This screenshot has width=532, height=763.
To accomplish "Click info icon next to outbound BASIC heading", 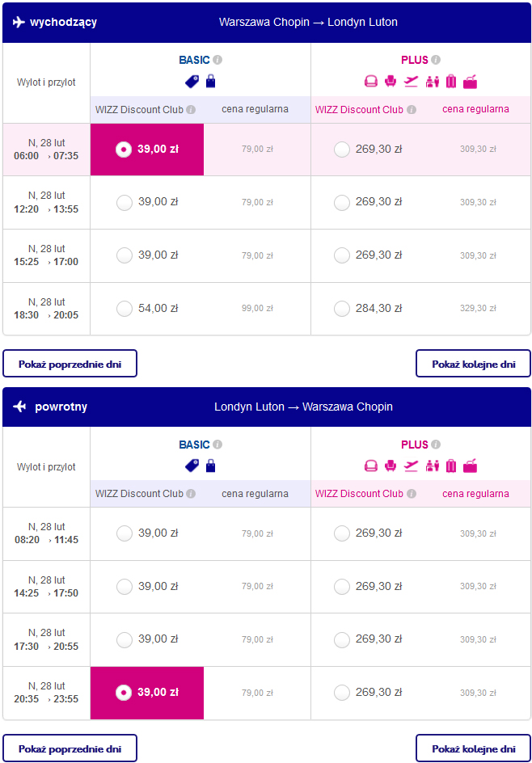I will point(217,60).
